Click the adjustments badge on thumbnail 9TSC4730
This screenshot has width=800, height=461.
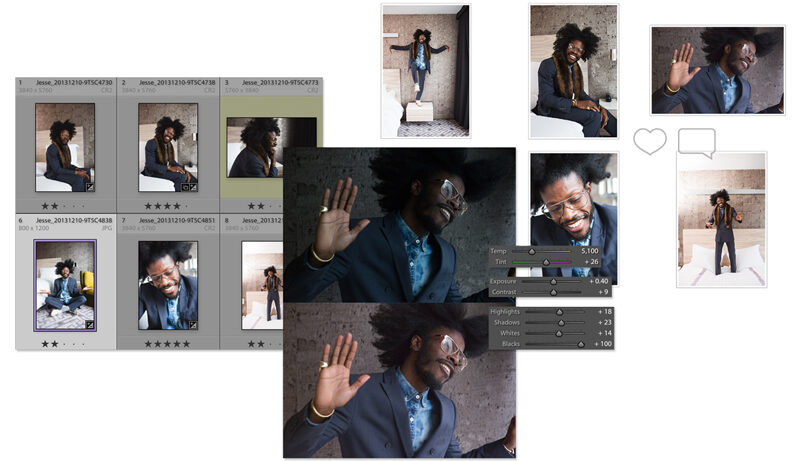pyautogui.click(x=90, y=187)
